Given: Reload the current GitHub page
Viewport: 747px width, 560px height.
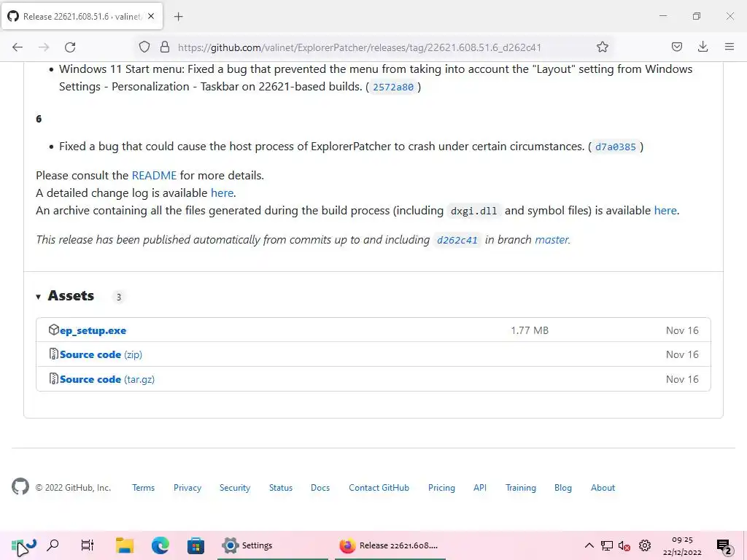Looking at the screenshot, I should [x=70, y=47].
